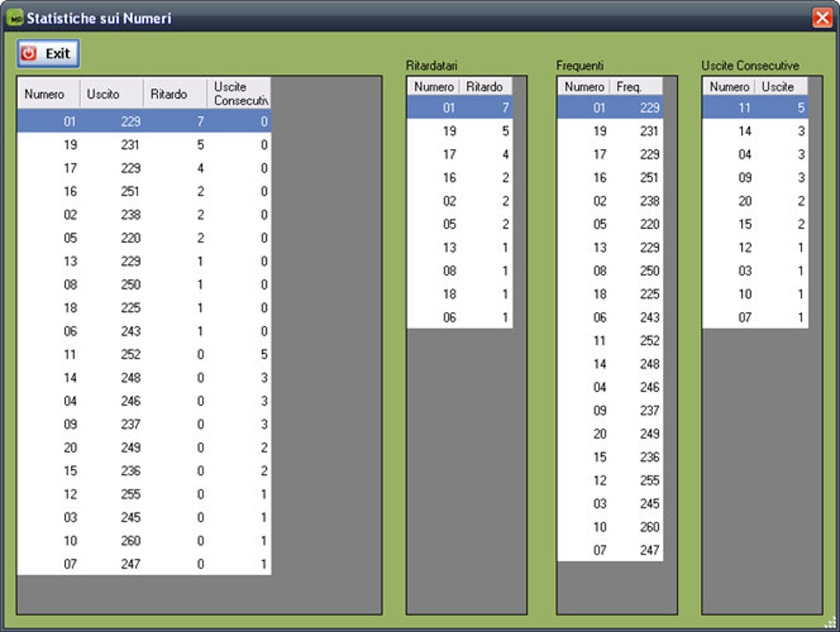
Task: Click the Numero header in main table
Action: 49,94
